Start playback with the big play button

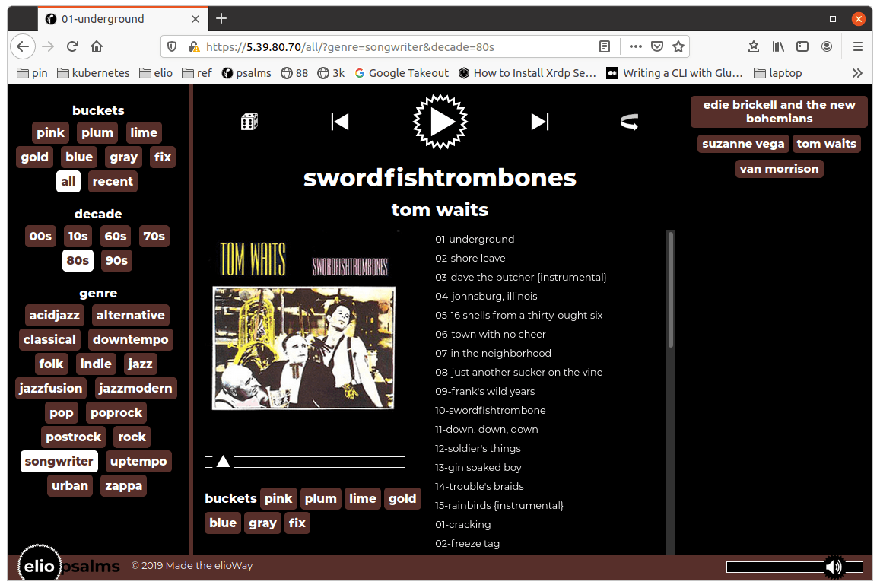point(440,122)
